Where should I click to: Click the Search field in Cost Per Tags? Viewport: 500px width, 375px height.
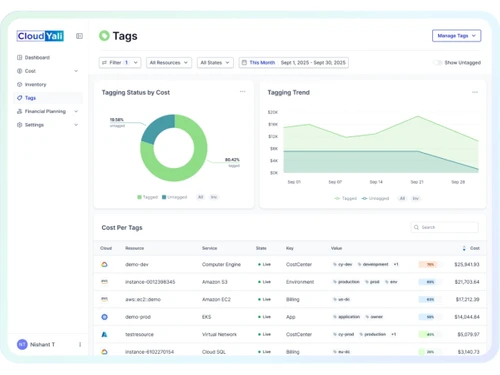click(445, 227)
